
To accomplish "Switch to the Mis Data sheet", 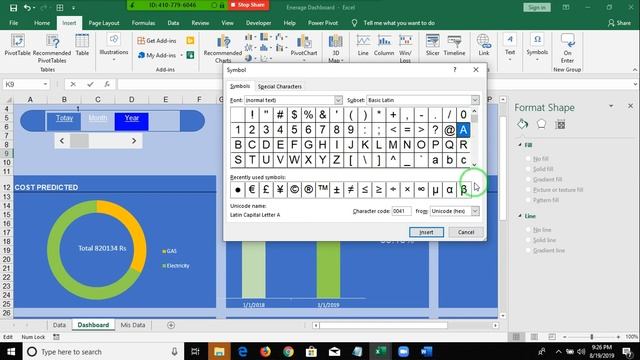I will coord(133,325).
